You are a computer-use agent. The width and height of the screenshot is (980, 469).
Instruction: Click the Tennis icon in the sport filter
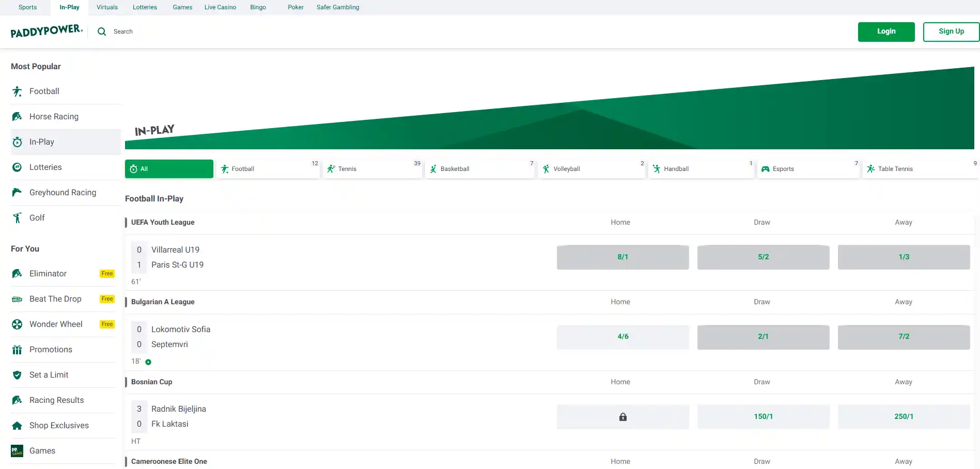[331, 169]
